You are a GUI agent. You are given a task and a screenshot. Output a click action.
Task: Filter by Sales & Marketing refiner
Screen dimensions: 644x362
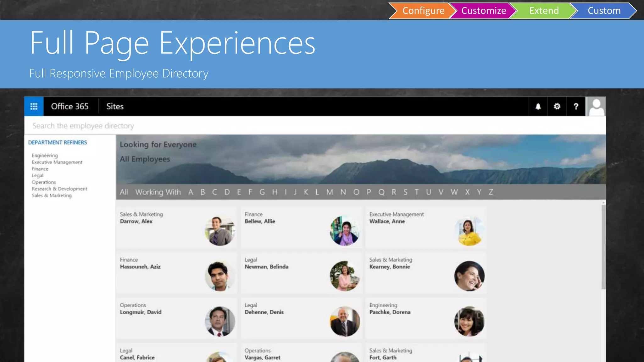click(52, 195)
